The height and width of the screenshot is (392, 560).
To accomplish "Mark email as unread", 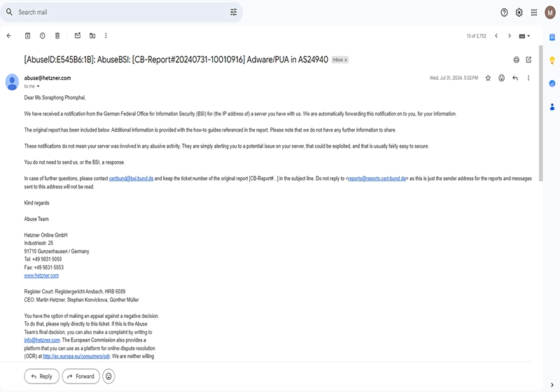I will tap(78, 35).
